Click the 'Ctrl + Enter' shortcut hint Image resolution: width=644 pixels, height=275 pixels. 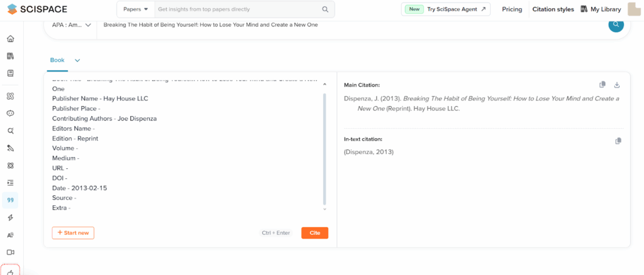click(x=276, y=233)
